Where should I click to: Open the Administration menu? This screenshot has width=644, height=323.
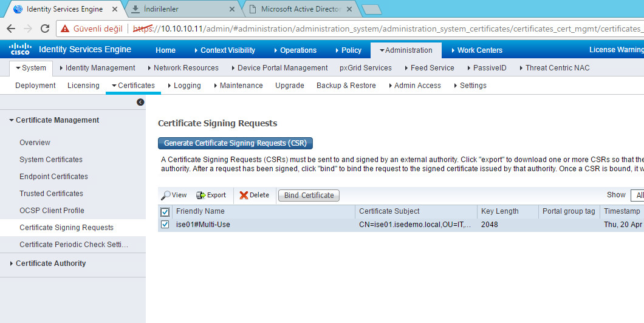406,50
